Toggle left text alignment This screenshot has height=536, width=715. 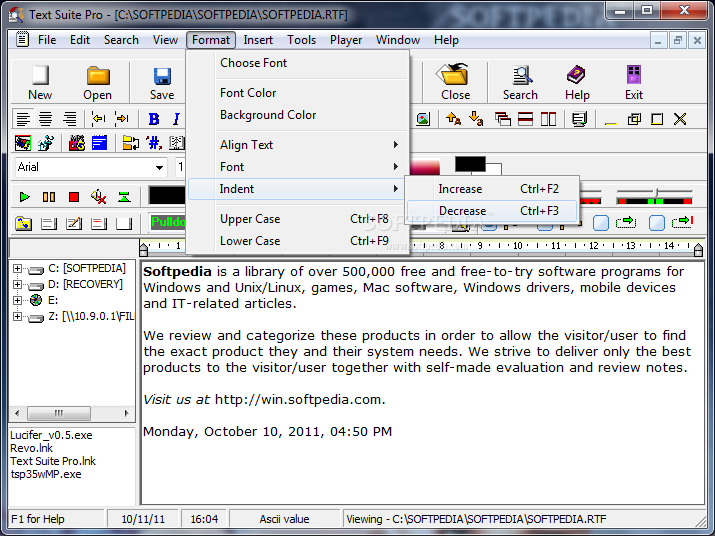tap(22, 119)
